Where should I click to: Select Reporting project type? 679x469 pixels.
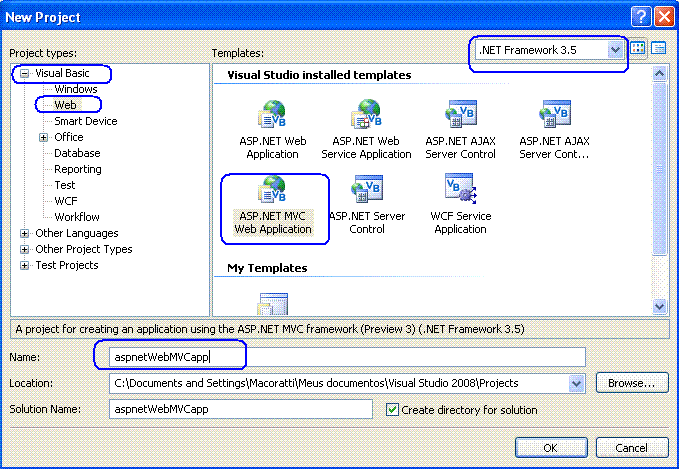point(78,169)
